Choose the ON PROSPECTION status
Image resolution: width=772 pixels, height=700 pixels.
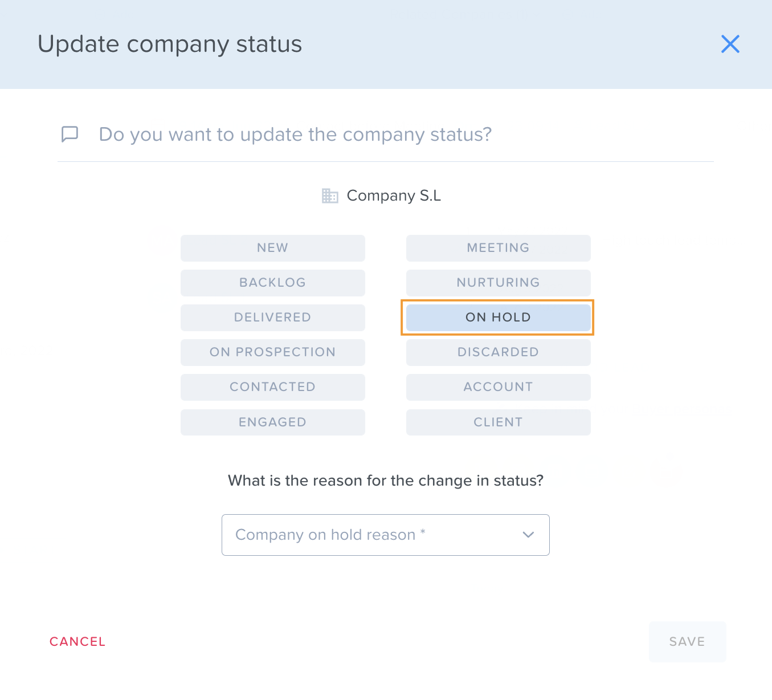pos(273,352)
